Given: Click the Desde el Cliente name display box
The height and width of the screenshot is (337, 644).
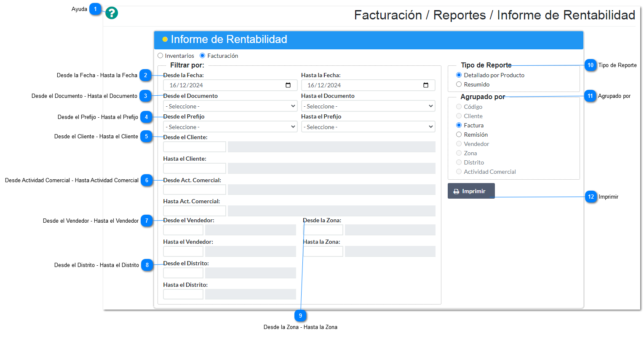Looking at the screenshot, I should click(x=331, y=147).
